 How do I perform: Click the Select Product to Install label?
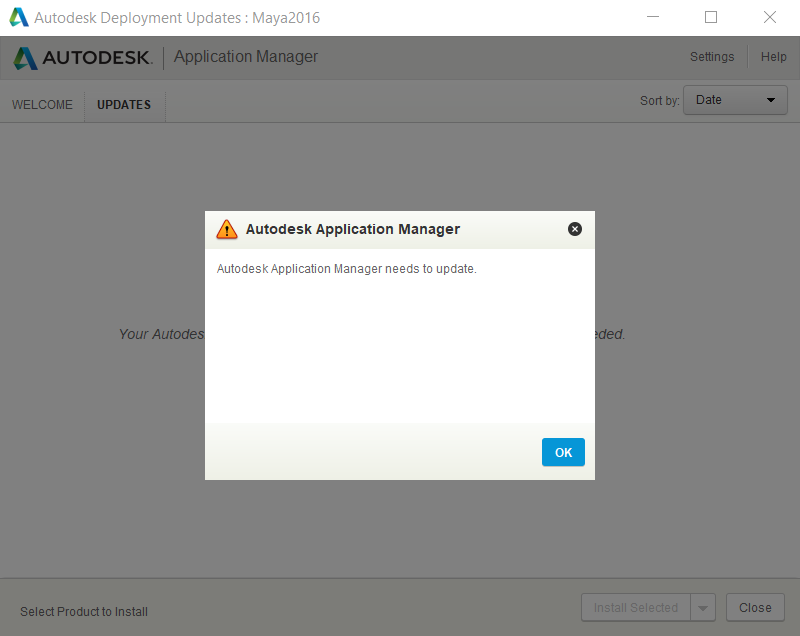tap(84, 611)
